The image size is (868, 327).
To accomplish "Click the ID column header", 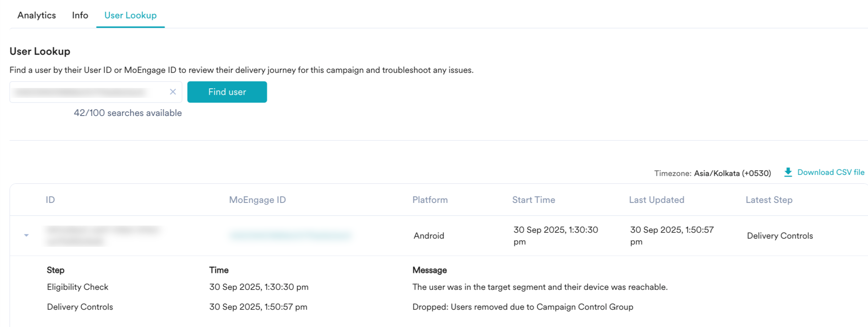I will [x=50, y=200].
